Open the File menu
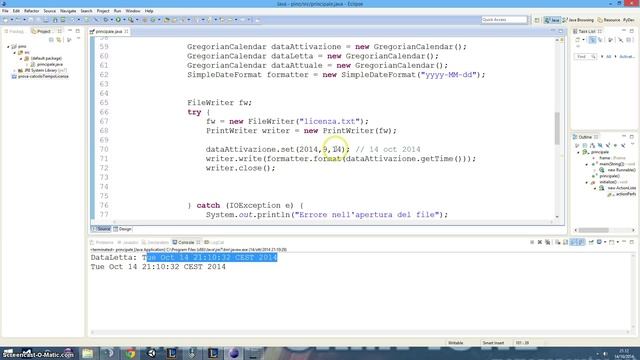 [5, 11]
